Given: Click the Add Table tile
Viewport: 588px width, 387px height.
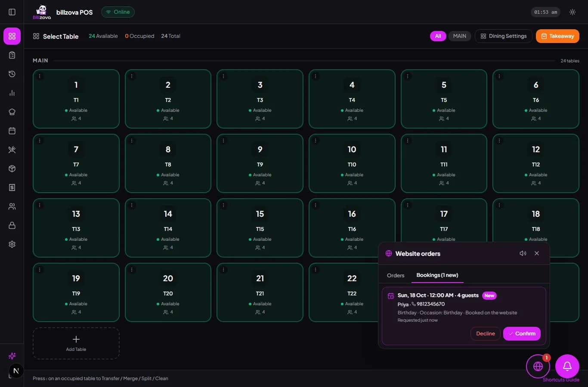Looking at the screenshot, I should tap(76, 343).
